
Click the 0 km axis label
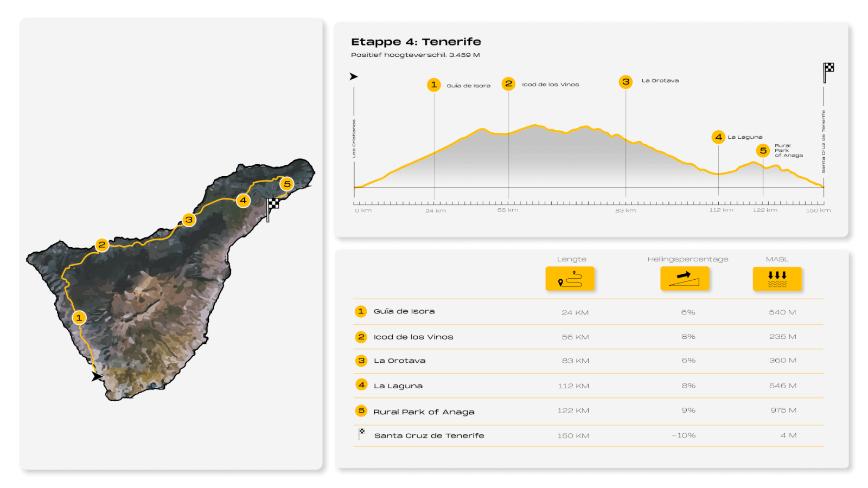click(x=363, y=210)
